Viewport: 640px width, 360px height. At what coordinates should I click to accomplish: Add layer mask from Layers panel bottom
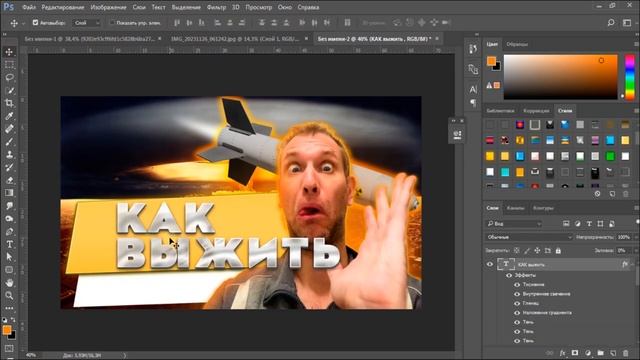(575, 353)
